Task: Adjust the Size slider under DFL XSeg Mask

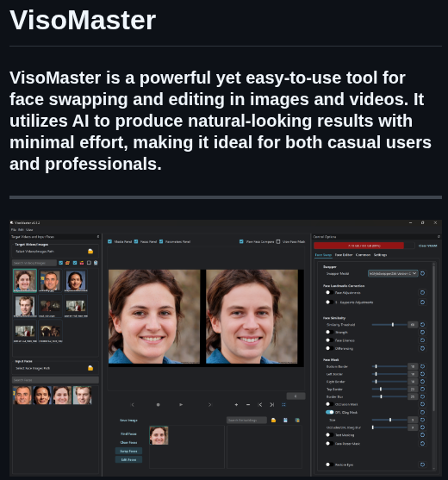Action: pos(389,420)
